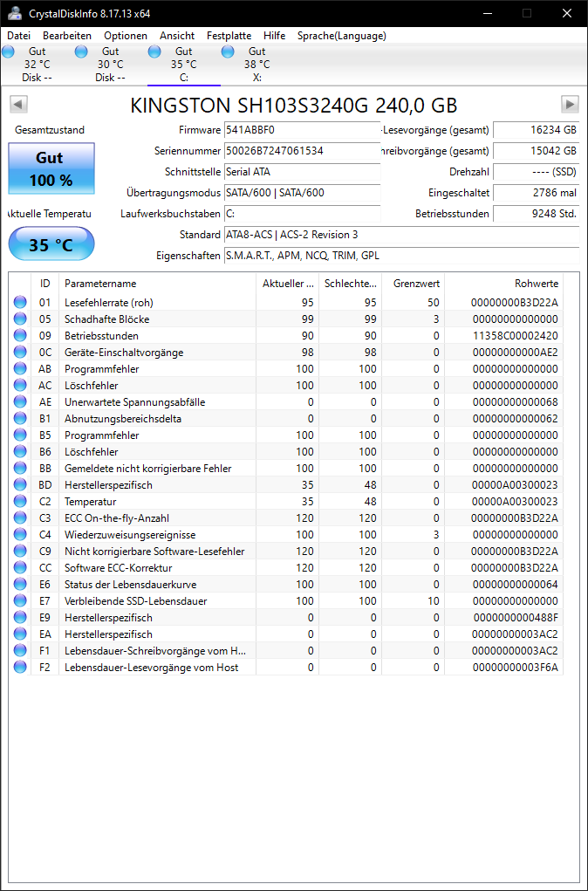Select the X: drive tab at 38 °C

[x=256, y=65]
